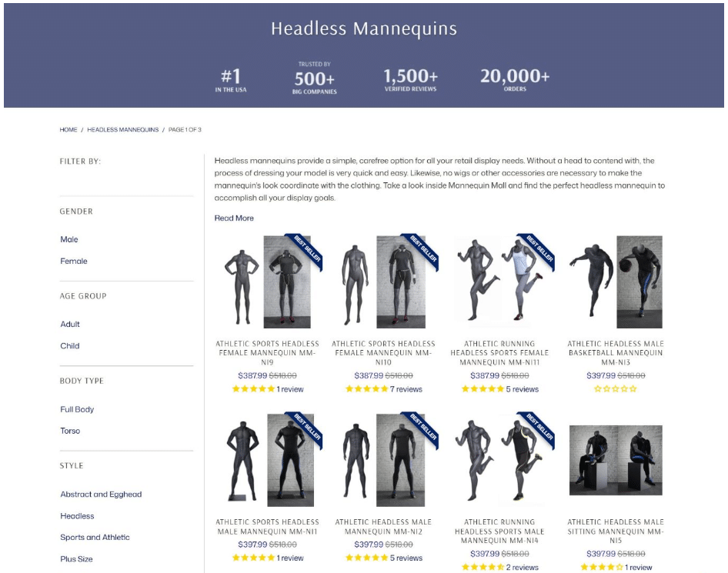Filter by Full Body type
This screenshot has height=573, width=728.
[77, 409]
